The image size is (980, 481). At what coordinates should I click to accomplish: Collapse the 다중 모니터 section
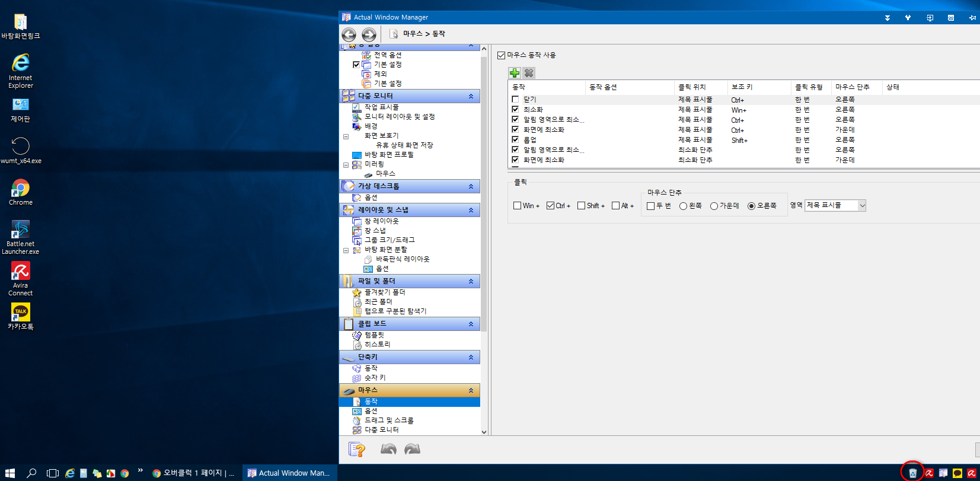coord(471,96)
